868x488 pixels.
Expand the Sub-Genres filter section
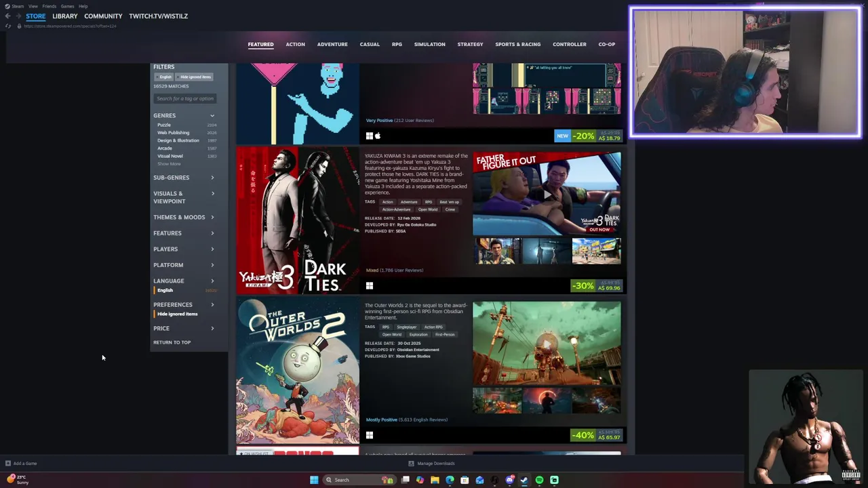(184, 178)
